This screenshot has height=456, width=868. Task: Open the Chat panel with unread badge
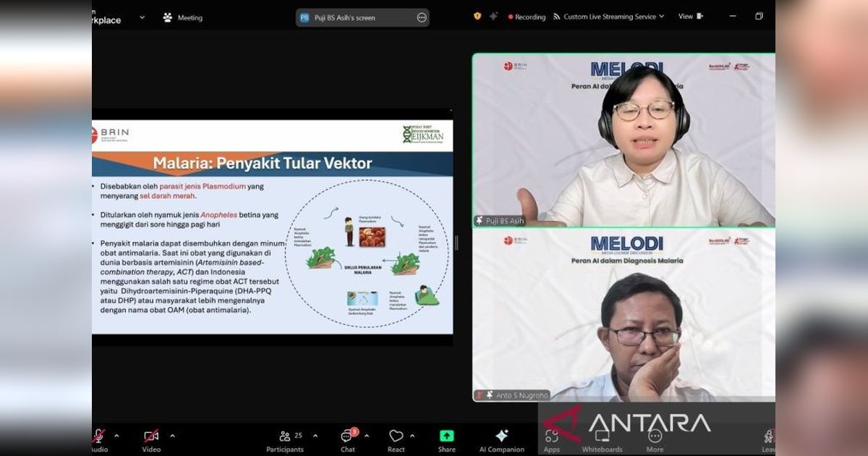(348, 441)
